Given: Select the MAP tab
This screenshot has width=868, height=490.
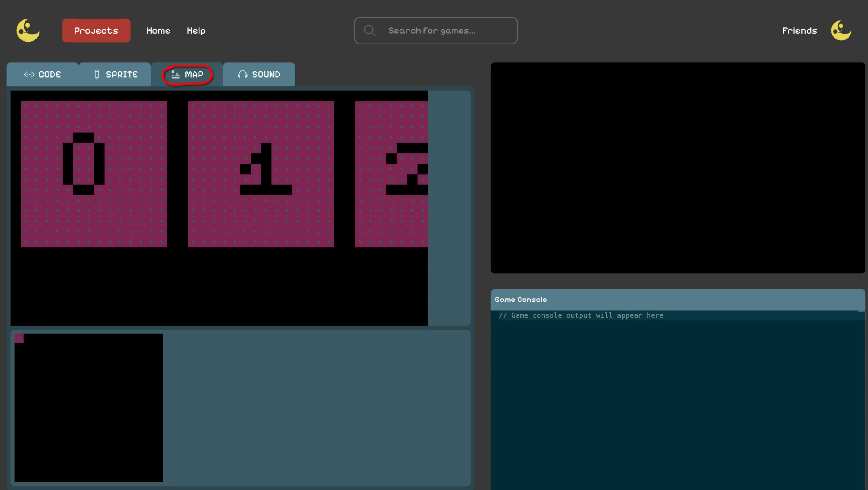Looking at the screenshot, I should pos(187,74).
